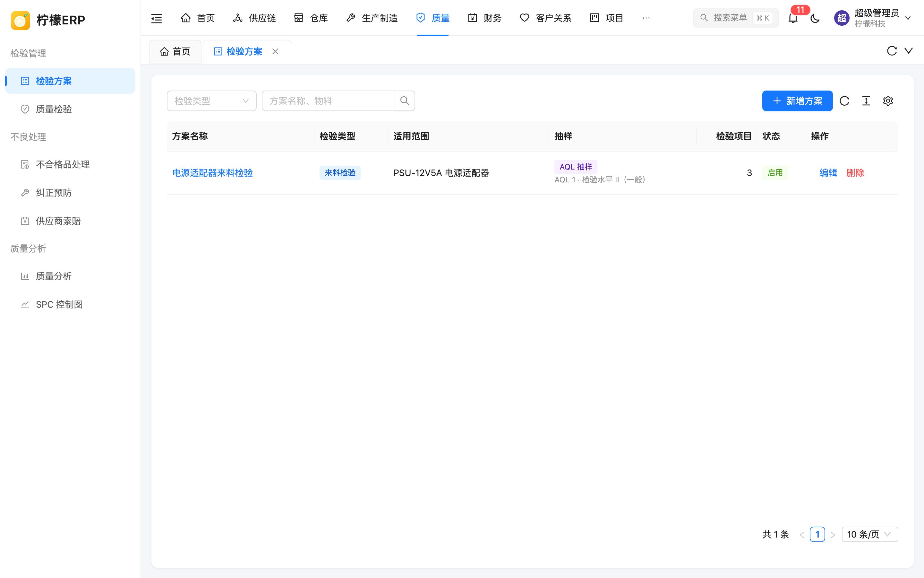This screenshot has width=924, height=578.
Task: Toggle dark mode moon icon
Action: point(815,18)
